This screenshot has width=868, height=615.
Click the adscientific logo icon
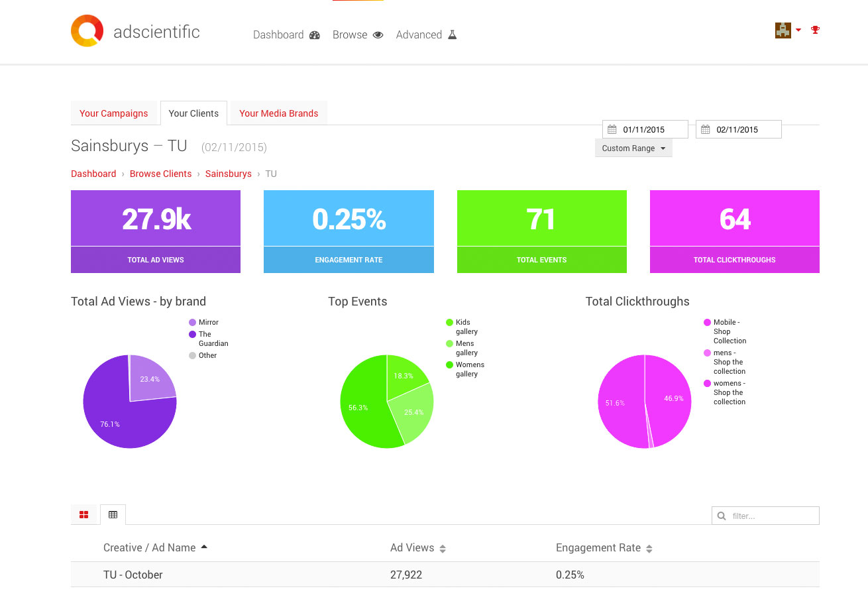[87, 31]
